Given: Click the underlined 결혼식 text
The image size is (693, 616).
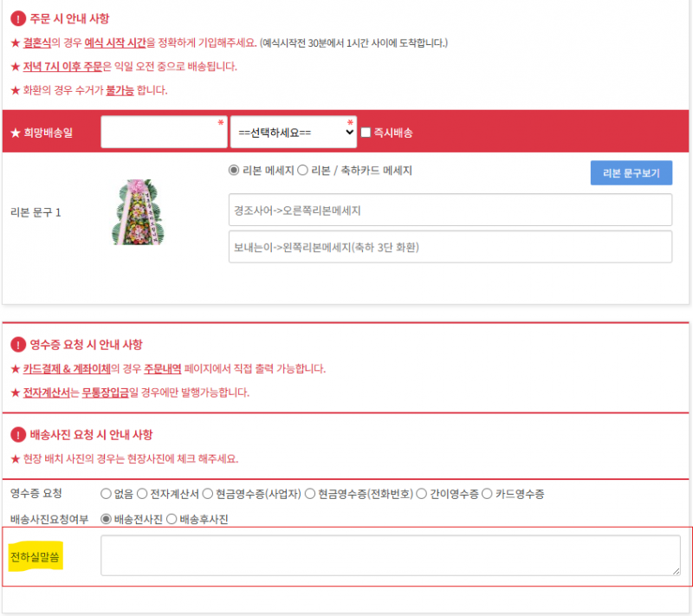Looking at the screenshot, I should pyautogui.click(x=37, y=42).
